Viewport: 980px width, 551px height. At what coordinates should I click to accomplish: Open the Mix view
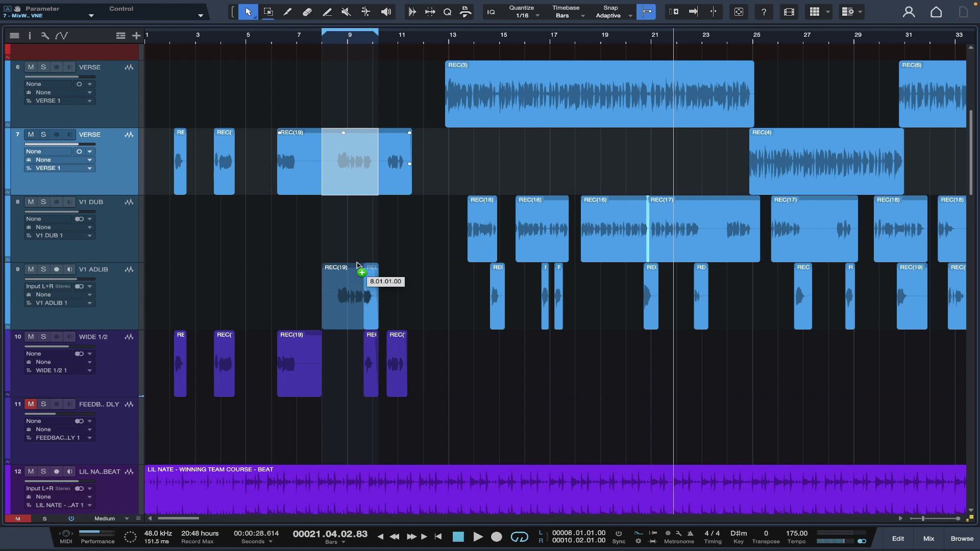[x=928, y=538]
